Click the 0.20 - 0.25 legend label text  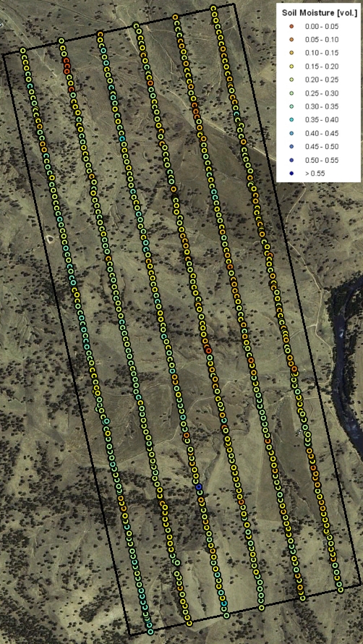[322, 80]
